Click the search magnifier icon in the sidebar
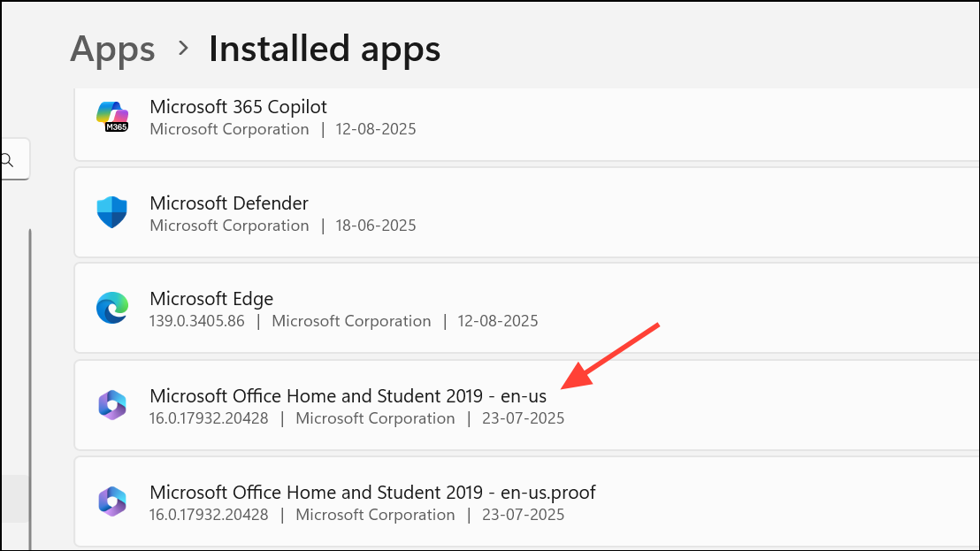The image size is (980, 551). [7, 160]
